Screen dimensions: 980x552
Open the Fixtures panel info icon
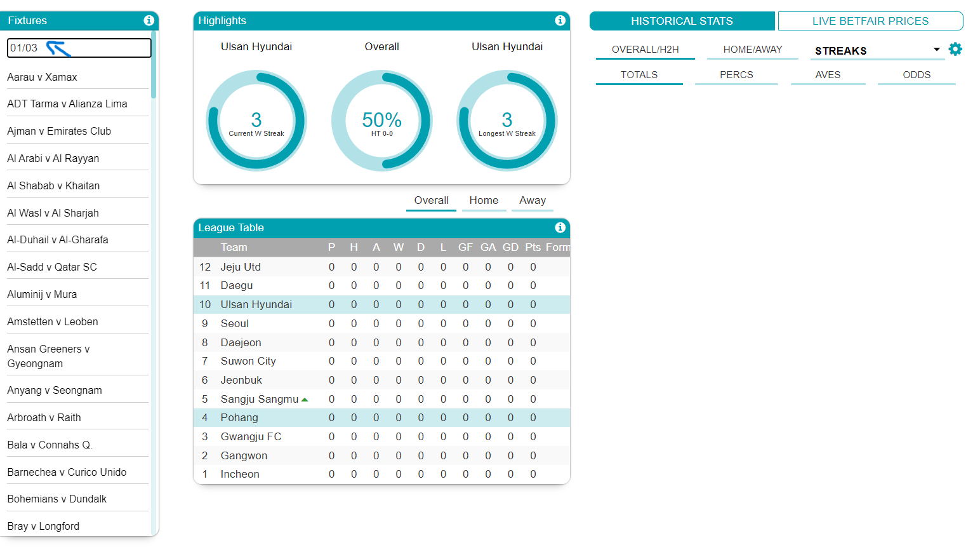point(149,20)
